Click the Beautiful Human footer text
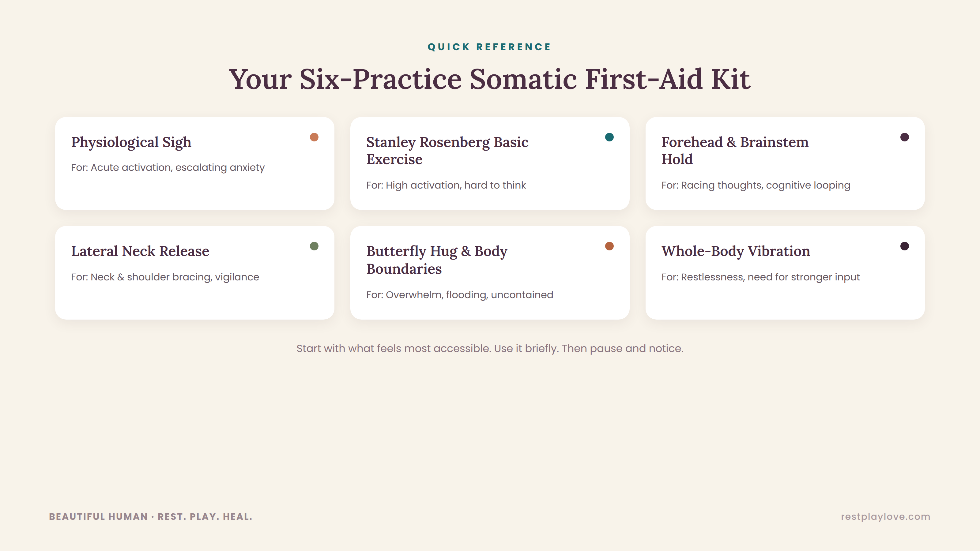This screenshot has height=551, width=980. tap(151, 516)
